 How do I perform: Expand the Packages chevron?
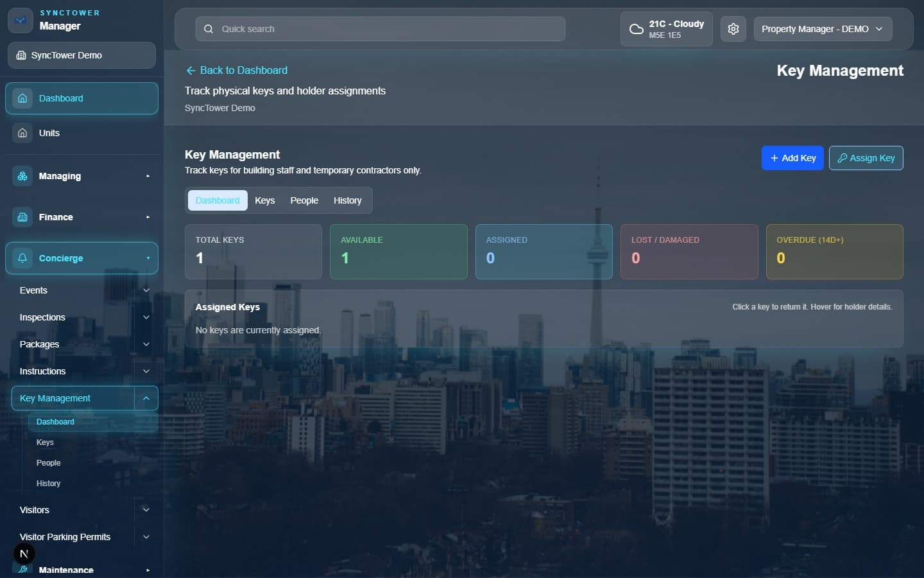coord(146,344)
